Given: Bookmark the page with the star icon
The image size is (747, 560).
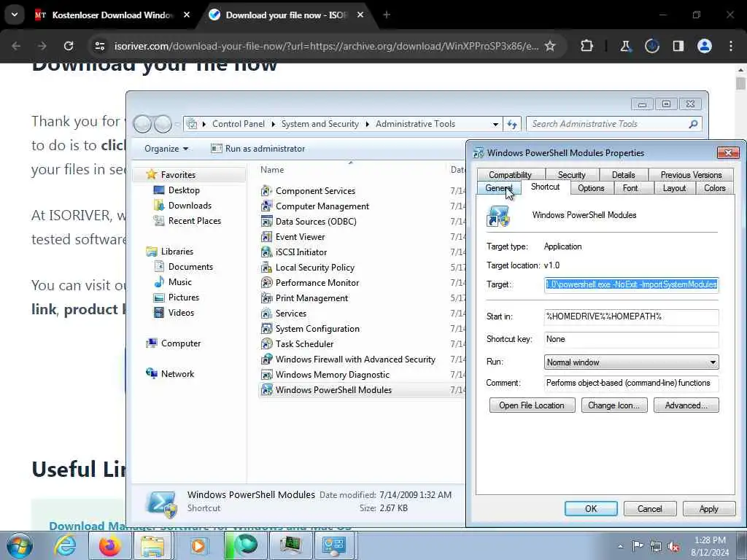Looking at the screenshot, I should [x=550, y=46].
